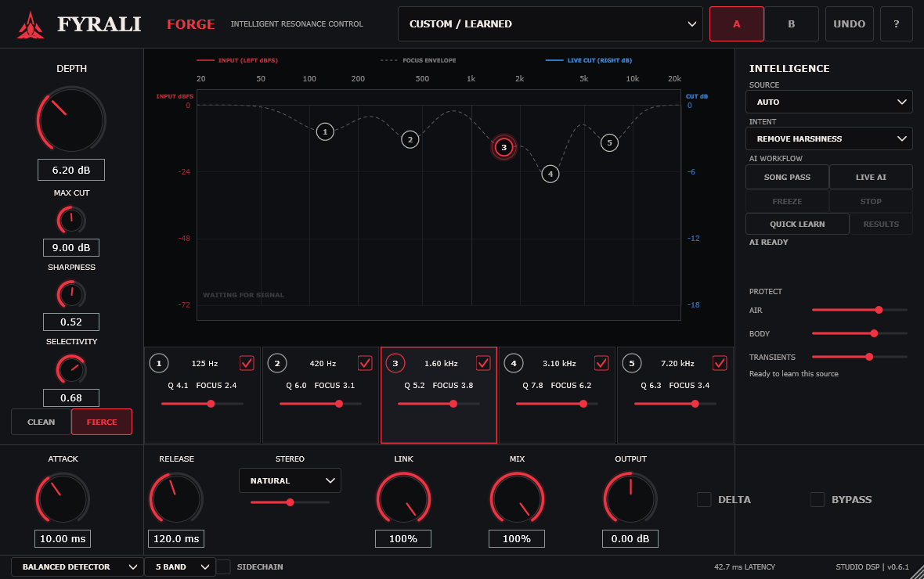Adjust the 125 Hz band slider
The width and height of the screenshot is (924, 579).
pos(202,404)
